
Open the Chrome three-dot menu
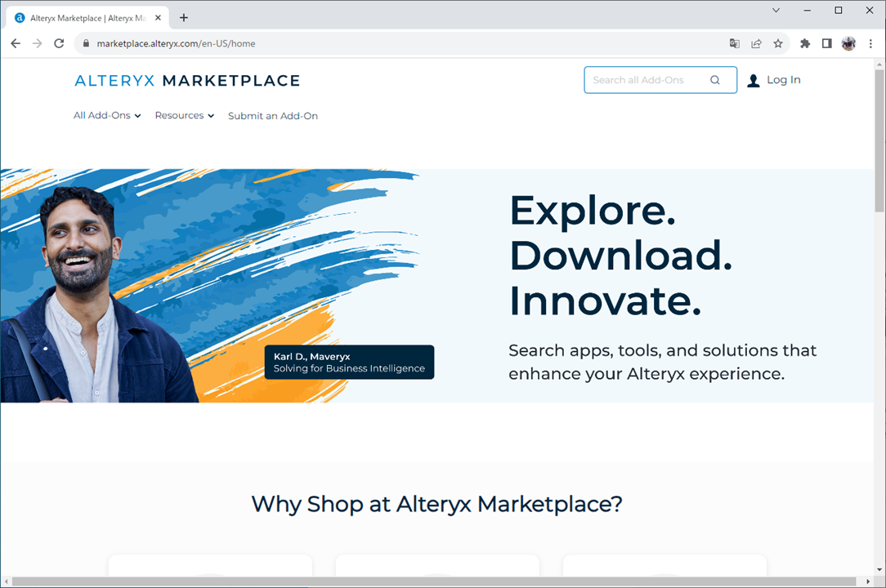pos(871,43)
